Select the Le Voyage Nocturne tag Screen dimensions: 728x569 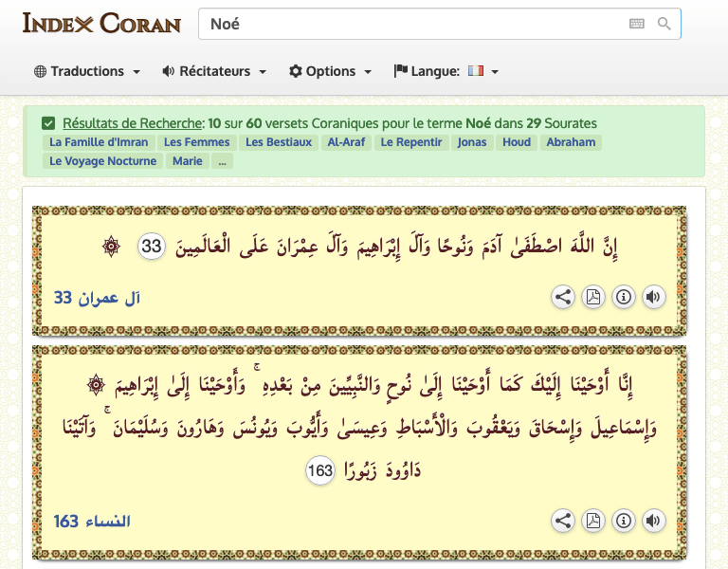(103, 161)
